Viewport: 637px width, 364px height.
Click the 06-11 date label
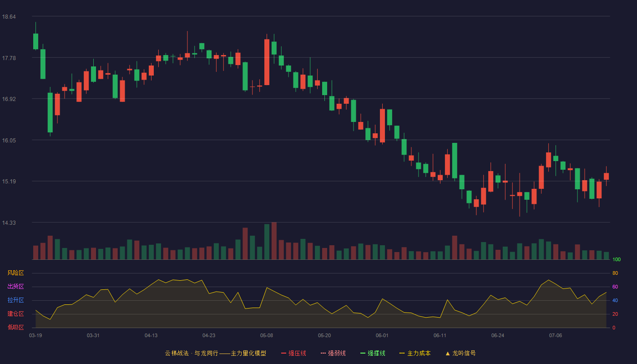point(440,335)
